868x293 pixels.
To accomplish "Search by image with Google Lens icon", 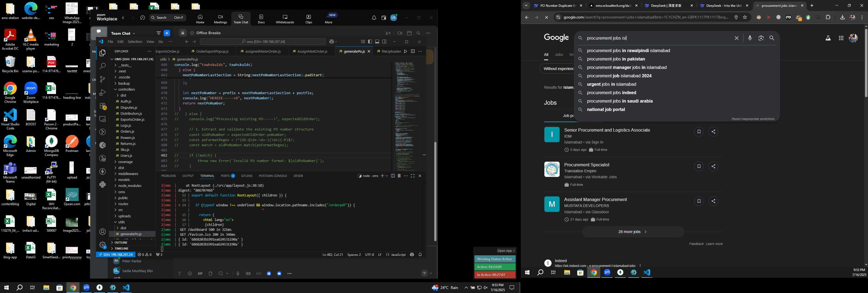I will click(x=761, y=38).
